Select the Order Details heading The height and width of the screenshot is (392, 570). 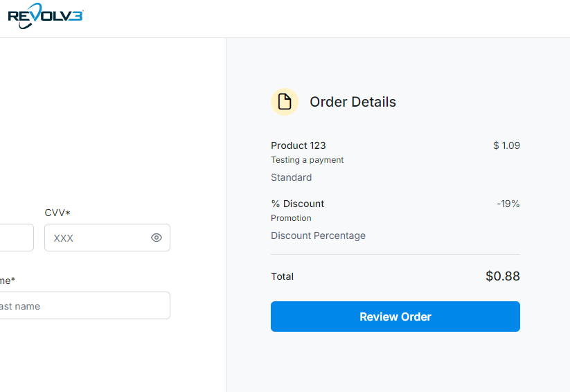pyautogui.click(x=353, y=102)
